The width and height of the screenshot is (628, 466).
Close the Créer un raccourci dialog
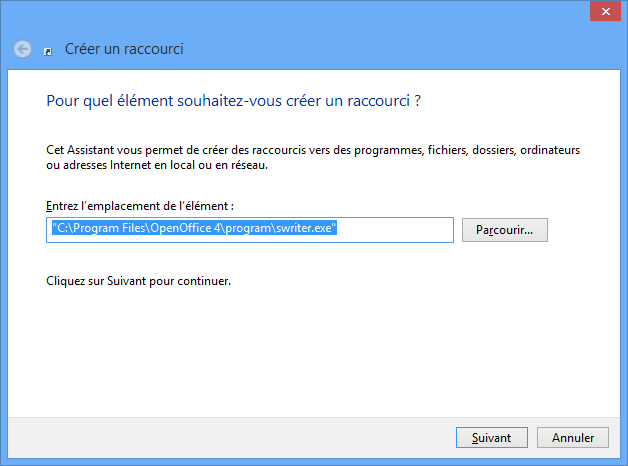coord(605,12)
